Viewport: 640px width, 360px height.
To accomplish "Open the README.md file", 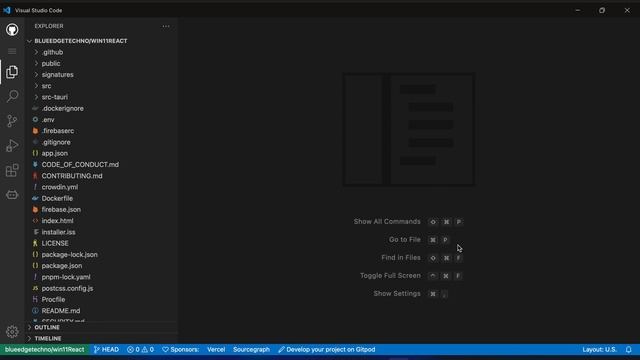I will [x=101, y=311].
